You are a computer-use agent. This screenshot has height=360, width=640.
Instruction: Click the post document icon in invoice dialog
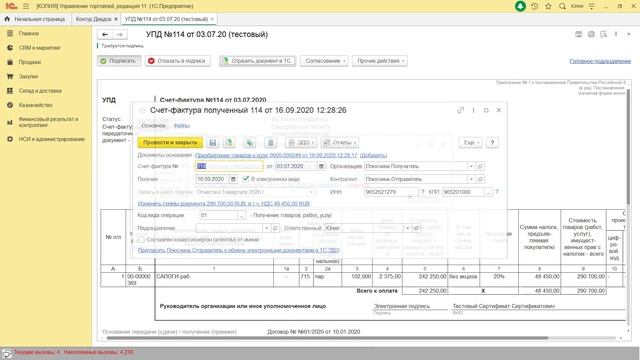[229, 142]
